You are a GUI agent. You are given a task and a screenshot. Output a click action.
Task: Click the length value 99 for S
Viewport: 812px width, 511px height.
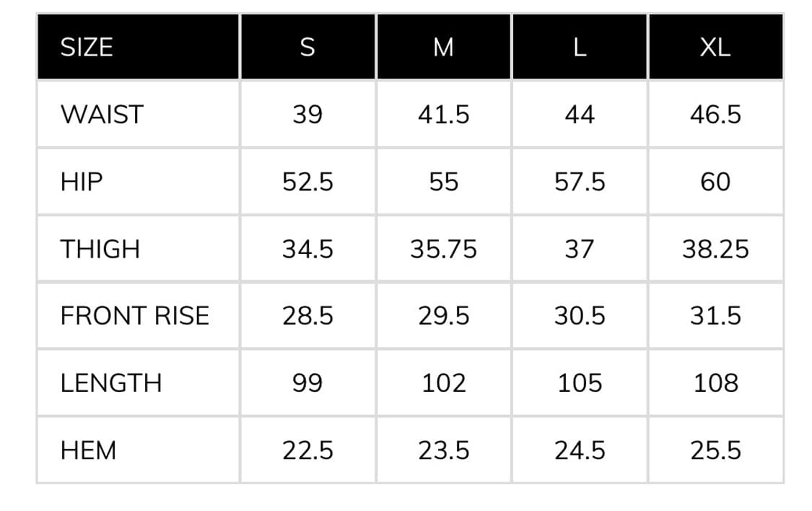tap(307, 383)
